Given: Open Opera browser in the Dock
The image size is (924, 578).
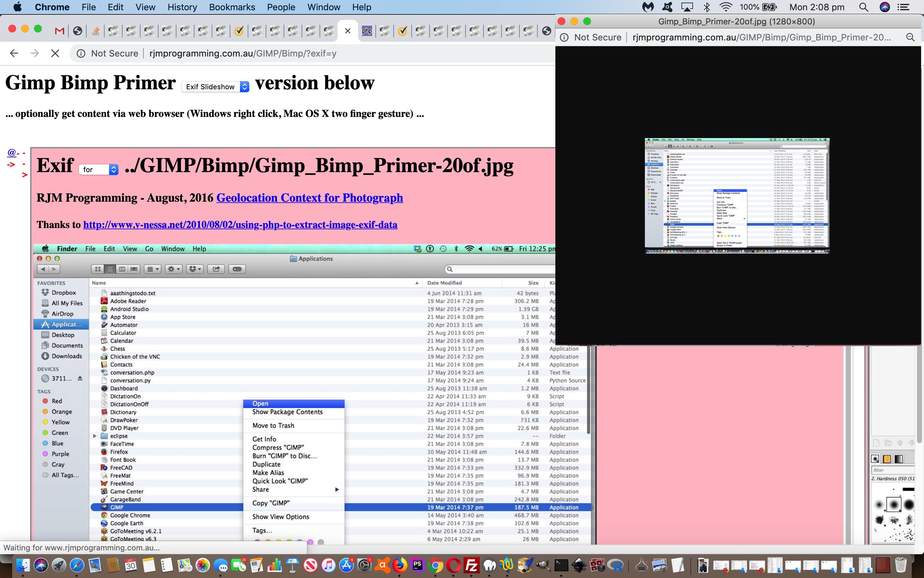Looking at the screenshot, I should (454, 565).
